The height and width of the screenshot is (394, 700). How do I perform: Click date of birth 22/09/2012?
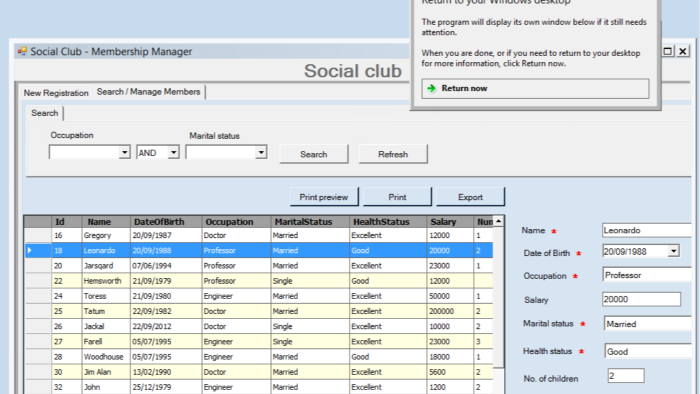(166, 326)
